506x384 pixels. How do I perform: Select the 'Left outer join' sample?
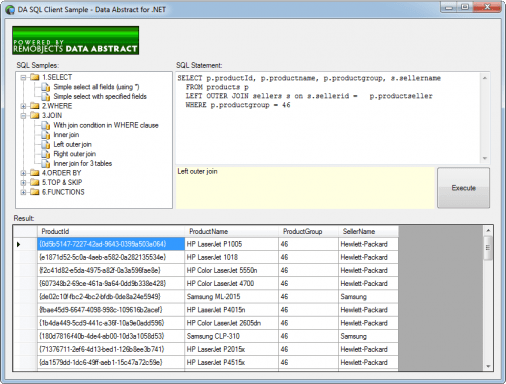pyautogui.click(x=72, y=145)
